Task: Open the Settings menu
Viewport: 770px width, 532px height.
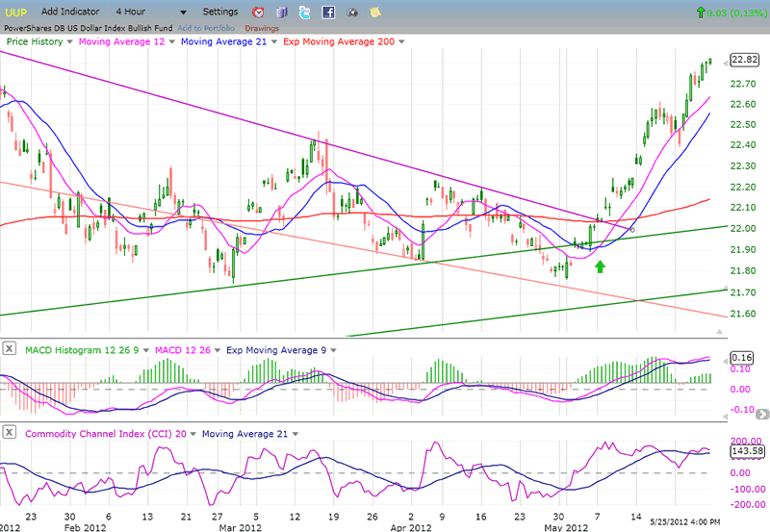Action: [x=219, y=12]
